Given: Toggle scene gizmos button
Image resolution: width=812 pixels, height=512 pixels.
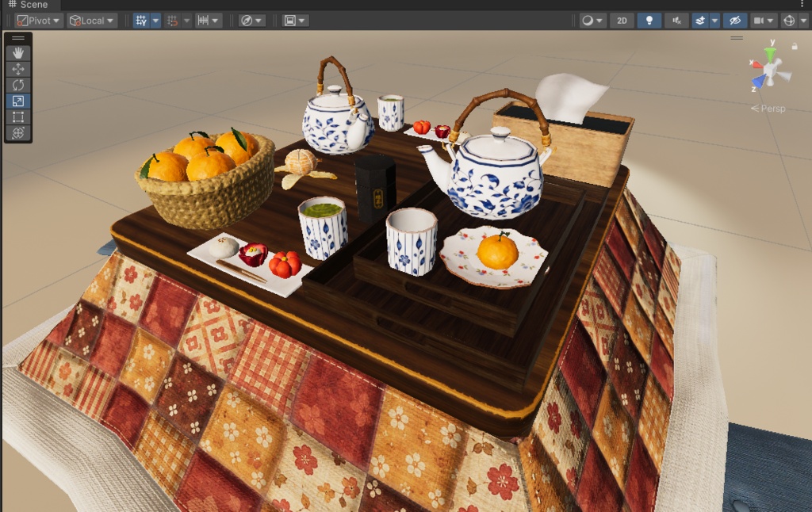Looking at the screenshot, I should [789, 21].
